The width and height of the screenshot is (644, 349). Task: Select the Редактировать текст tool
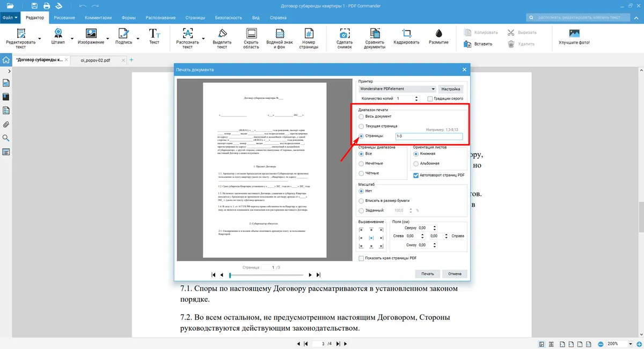tap(20, 38)
